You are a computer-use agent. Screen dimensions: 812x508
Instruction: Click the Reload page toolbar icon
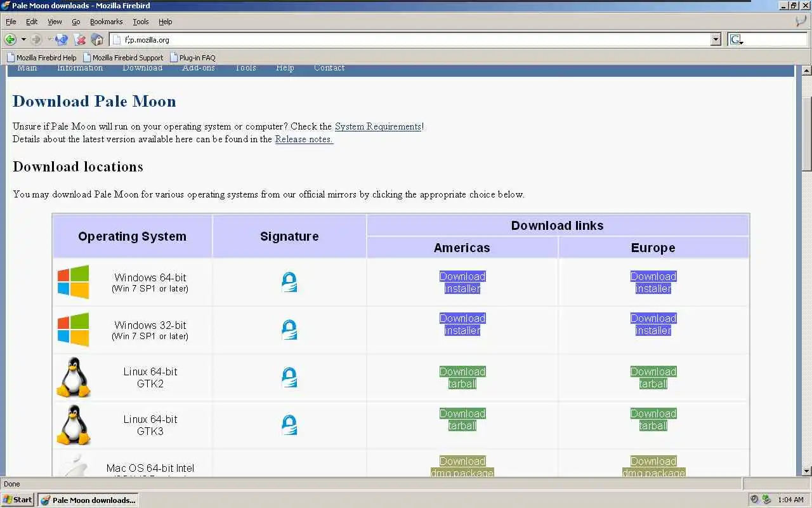(x=62, y=39)
